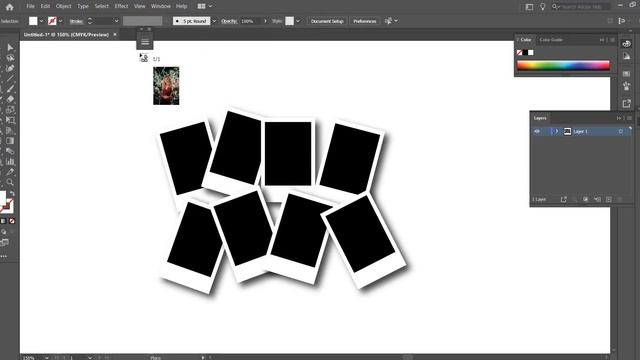Screen dimensions: 640x360
Task: Click the black swatch in Color panel
Action: 525,53
